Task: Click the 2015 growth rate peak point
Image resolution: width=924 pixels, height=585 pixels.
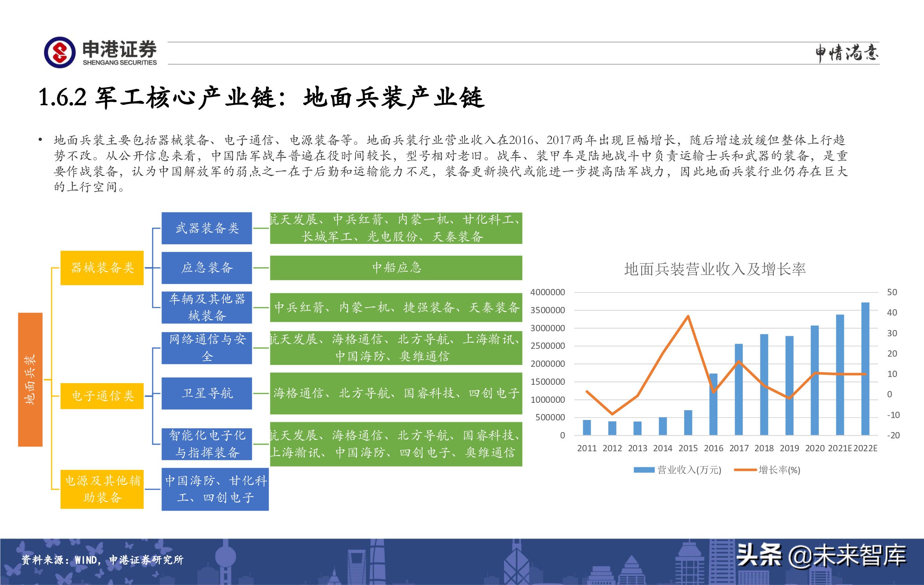Action: (x=688, y=316)
